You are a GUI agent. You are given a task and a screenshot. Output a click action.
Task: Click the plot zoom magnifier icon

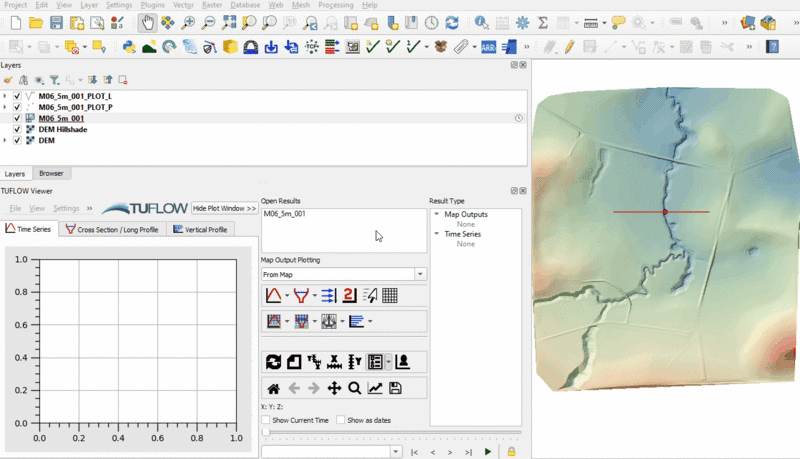354,388
